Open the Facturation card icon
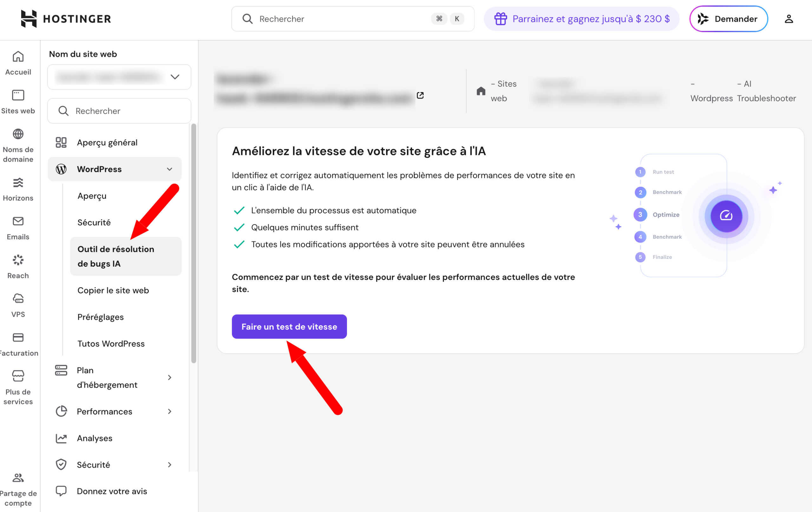 click(x=18, y=337)
